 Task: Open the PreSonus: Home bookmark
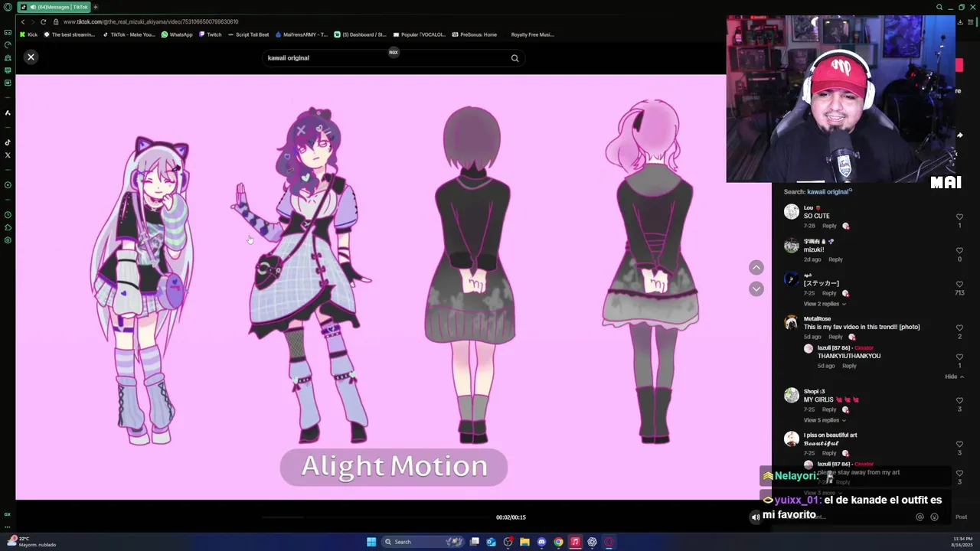(475, 34)
